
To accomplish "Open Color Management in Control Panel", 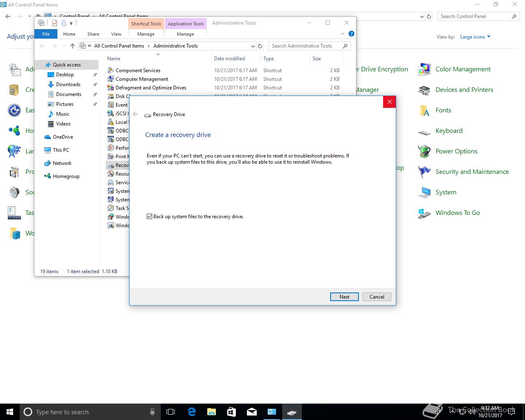I will pos(463,69).
